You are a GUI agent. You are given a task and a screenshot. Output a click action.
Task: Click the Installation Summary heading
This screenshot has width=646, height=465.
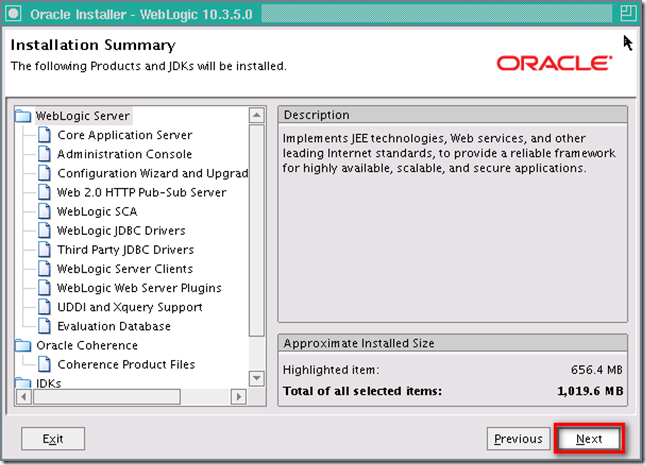tap(93, 45)
